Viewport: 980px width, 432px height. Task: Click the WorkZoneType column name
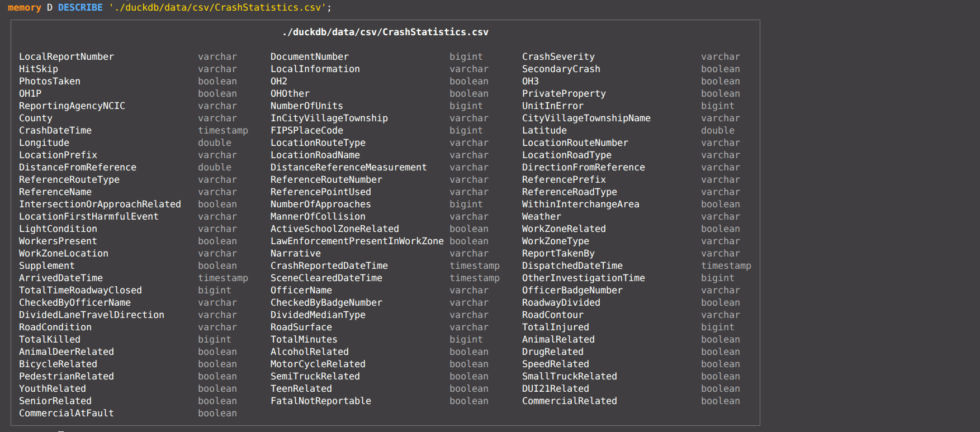click(x=556, y=241)
